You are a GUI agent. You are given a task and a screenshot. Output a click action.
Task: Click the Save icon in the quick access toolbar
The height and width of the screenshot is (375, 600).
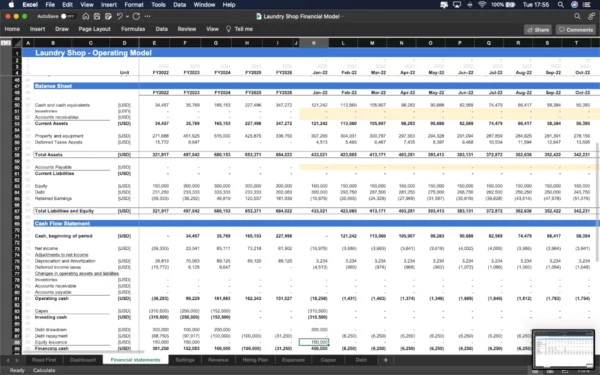point(97,16)
